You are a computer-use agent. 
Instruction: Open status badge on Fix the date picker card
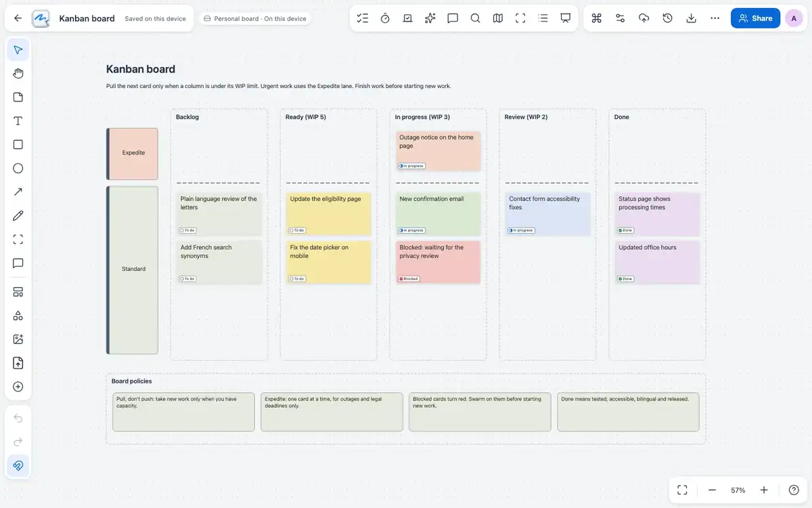pos(296,278)
